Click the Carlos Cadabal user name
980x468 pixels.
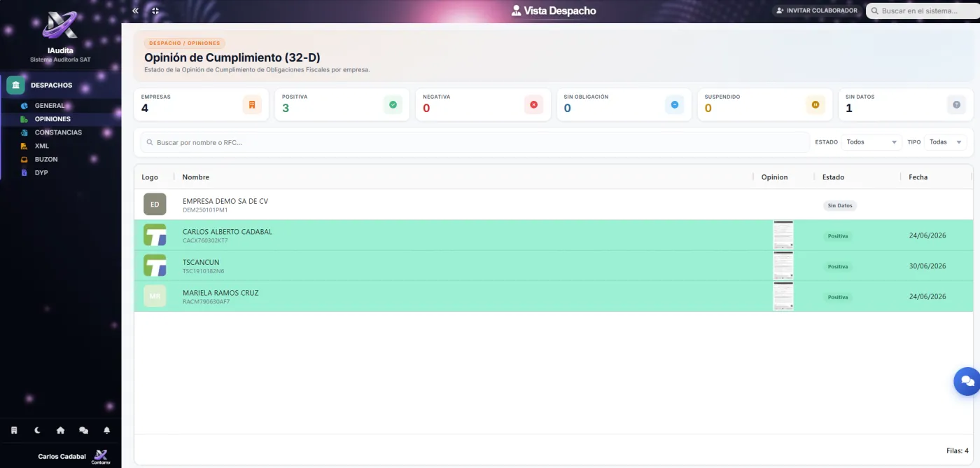pos(62,457)
